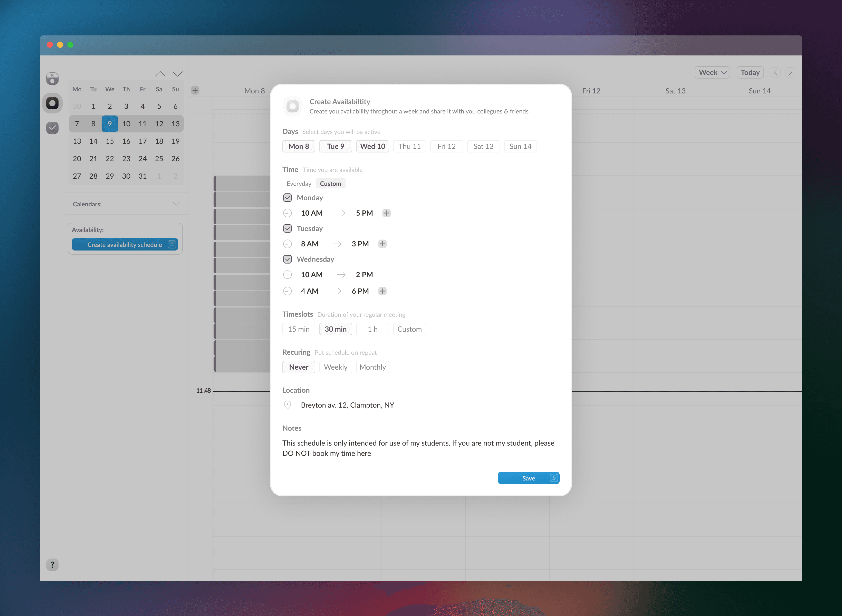
Task: Click the question mark help icon
Action: coord(52,565)
